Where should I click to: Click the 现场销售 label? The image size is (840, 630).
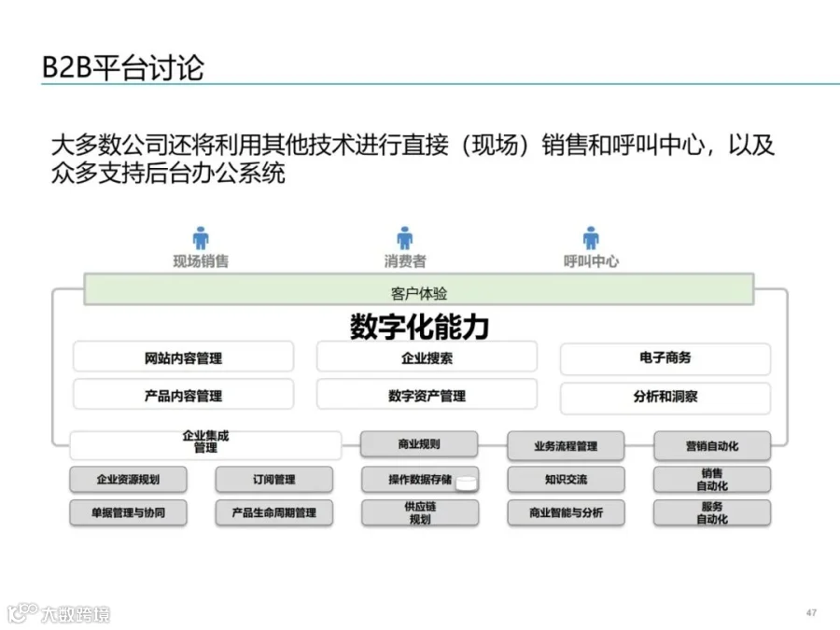point(201,261)
